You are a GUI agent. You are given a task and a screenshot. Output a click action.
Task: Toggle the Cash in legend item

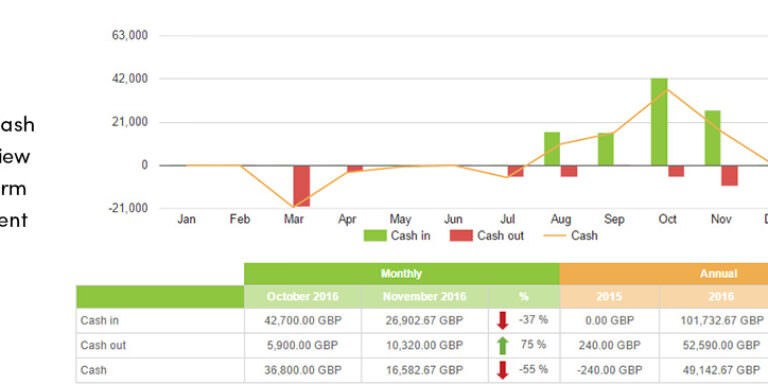coord(397,236)
